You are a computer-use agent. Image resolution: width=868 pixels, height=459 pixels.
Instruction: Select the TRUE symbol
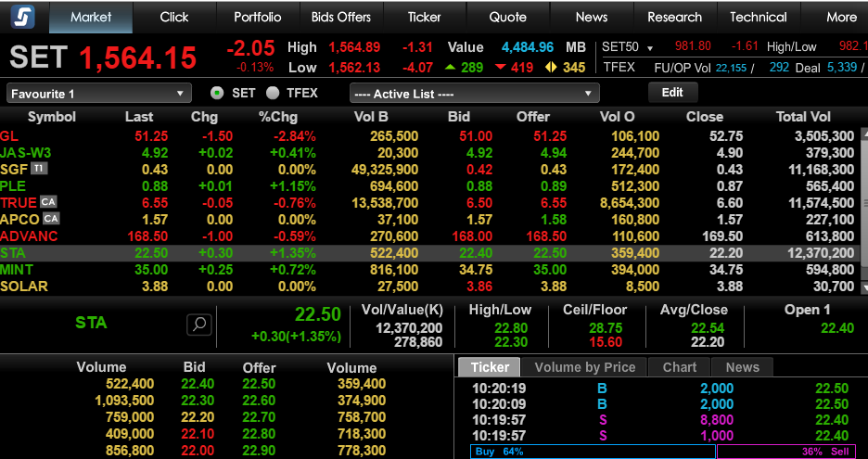[x=19, y=203]
